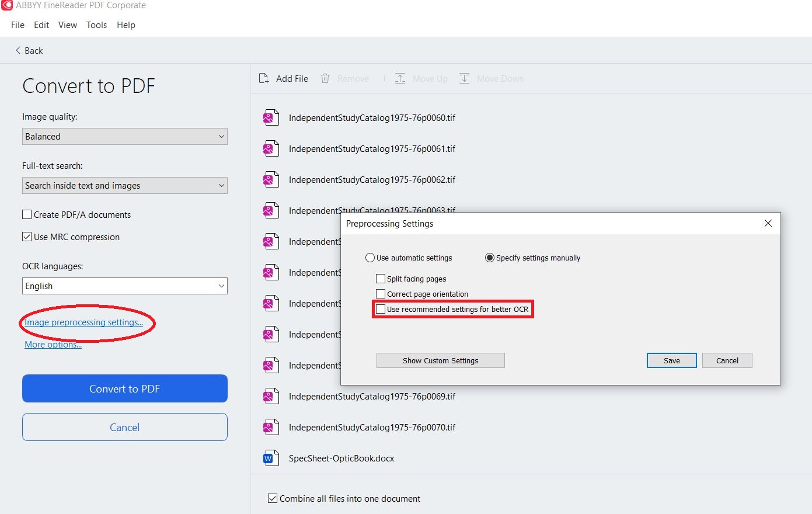Close the Preprocessing Settings dialog
812x514 pixels.
click(768, 224)
